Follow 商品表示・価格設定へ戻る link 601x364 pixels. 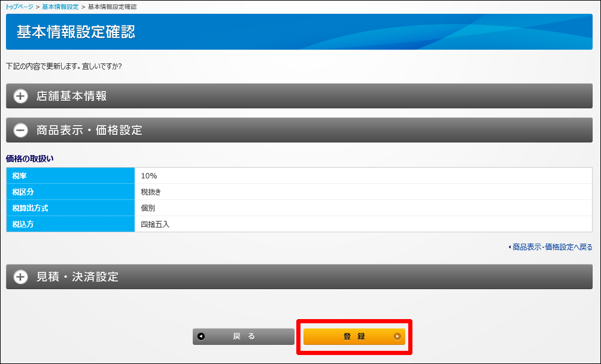553,247
